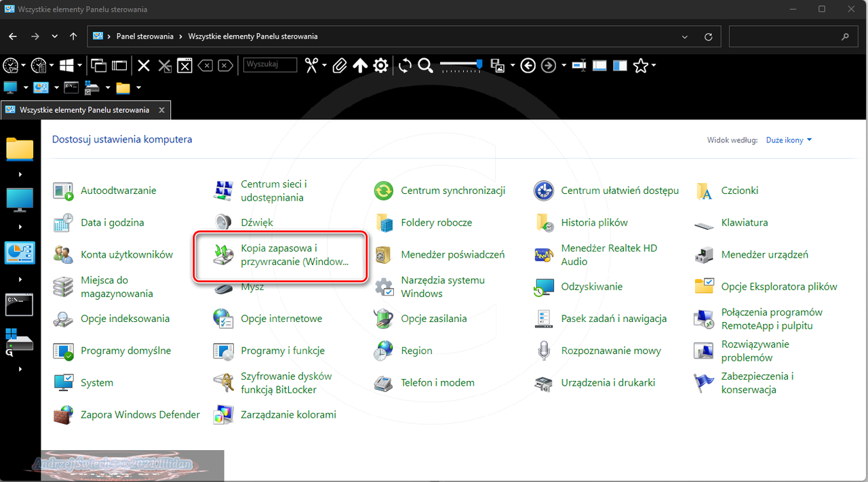Screen dimensions: 868x482
Task: Click the cascade windows toolbar icon
Action: click(99, 65)
